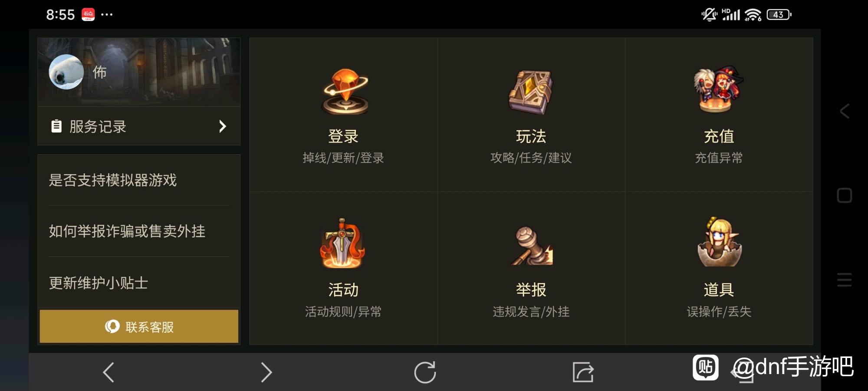Open the 服务记录 service records row
This screenshot has height=391, width=868.
[139, 126]
